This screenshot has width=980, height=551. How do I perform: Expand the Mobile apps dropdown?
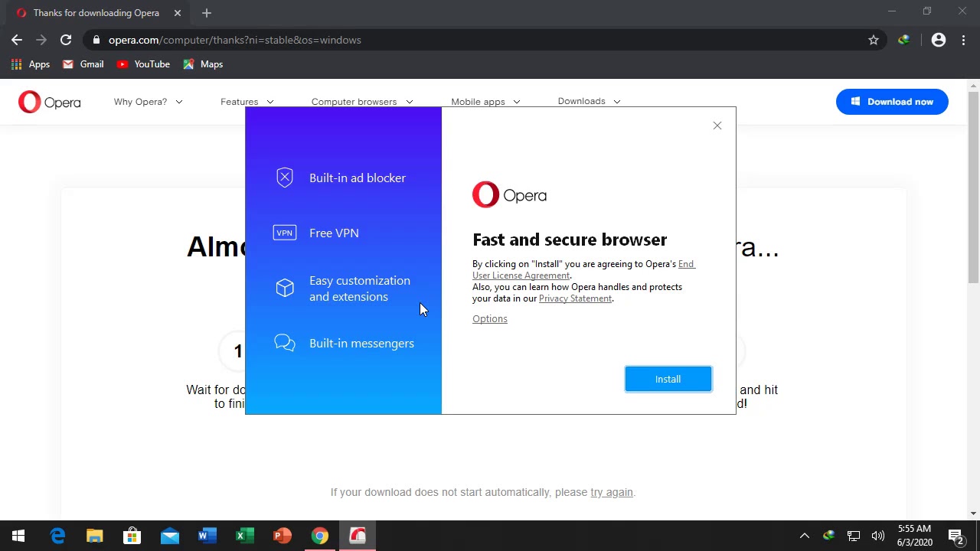485,102
